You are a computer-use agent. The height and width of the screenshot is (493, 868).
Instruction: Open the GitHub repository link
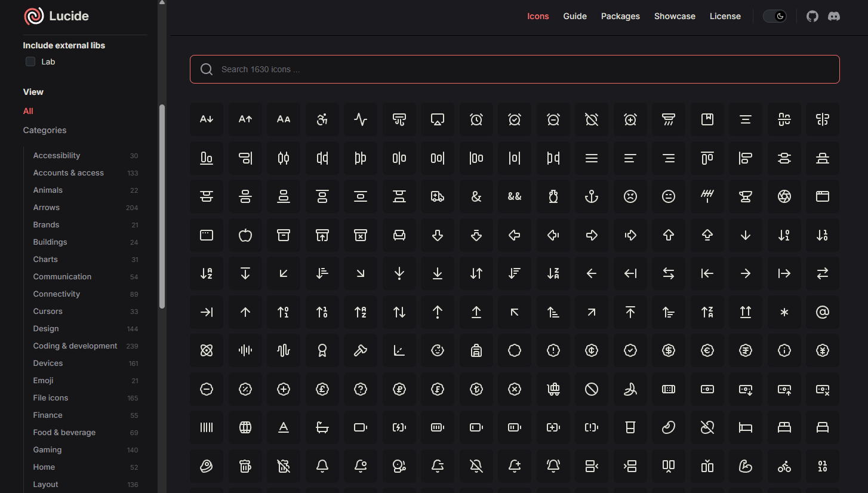pyautogui.click(x=812, y=16)
